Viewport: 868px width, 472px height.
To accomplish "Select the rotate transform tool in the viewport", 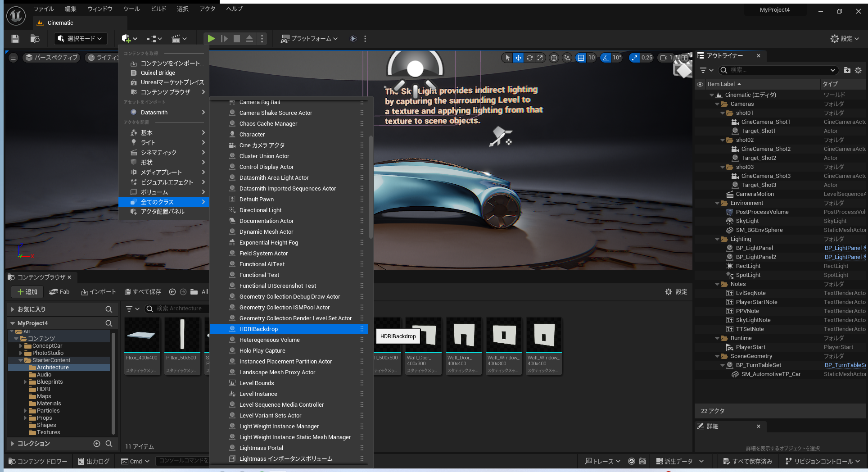I will pos(529,58).
